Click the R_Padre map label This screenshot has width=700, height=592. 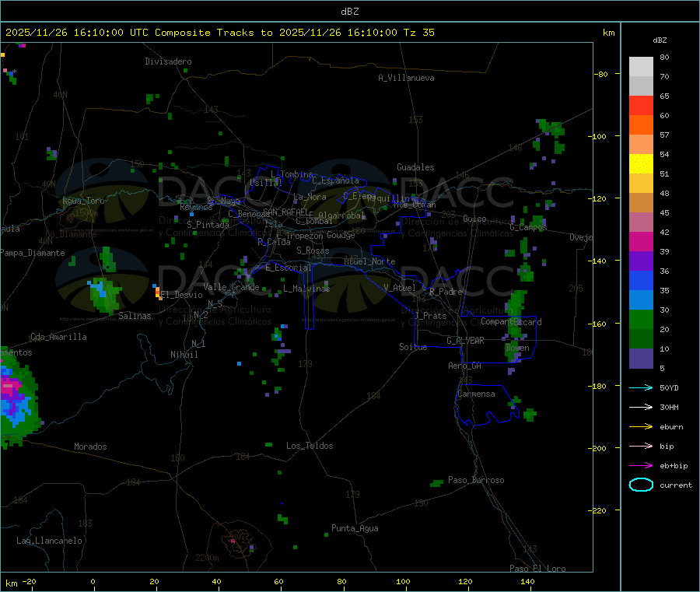click(446, 292)
